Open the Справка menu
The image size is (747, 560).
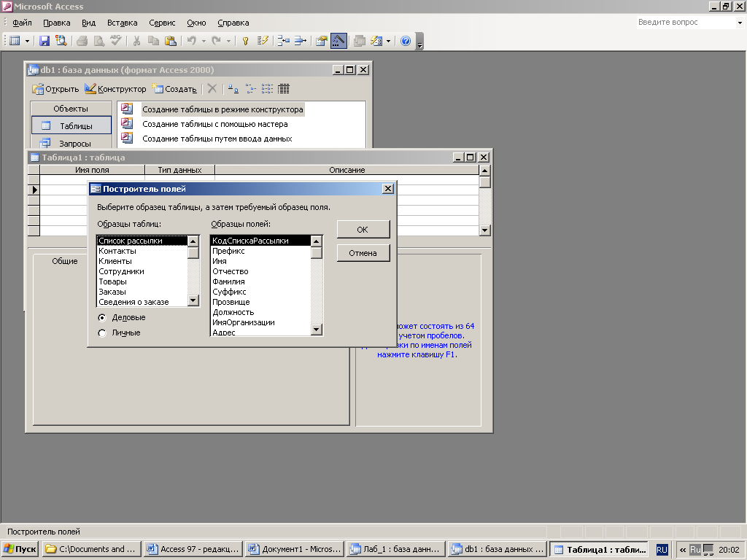[x=233, y=23]
